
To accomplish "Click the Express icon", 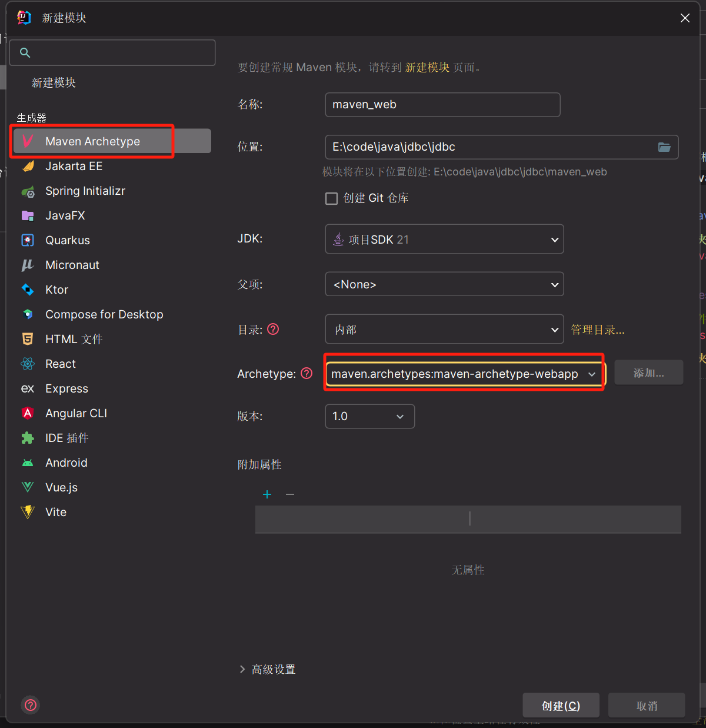I will (28, 388).
